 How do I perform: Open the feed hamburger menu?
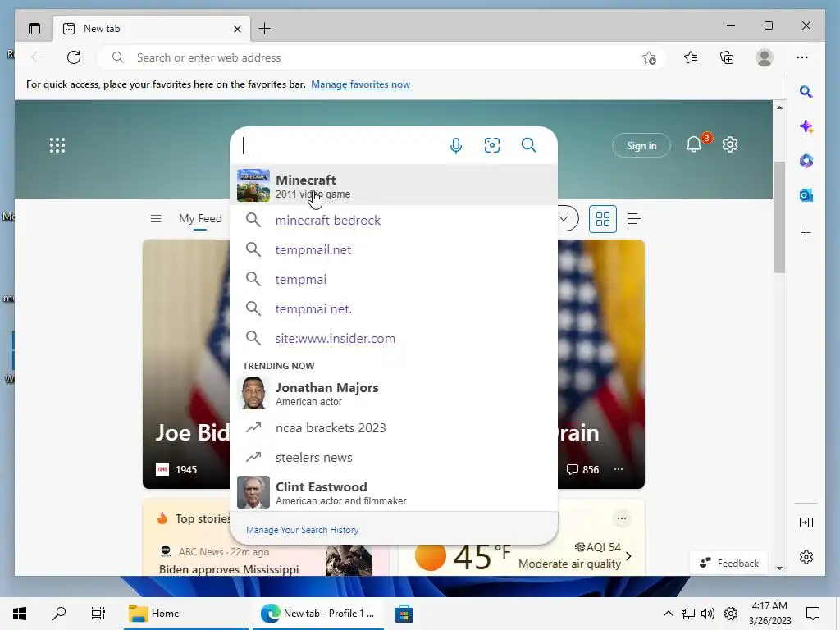pos(156,218)
